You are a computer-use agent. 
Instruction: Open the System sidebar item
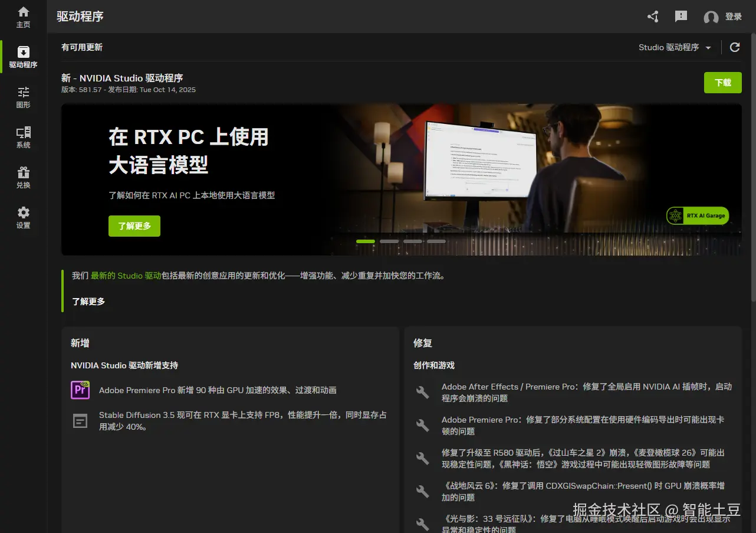23,138
